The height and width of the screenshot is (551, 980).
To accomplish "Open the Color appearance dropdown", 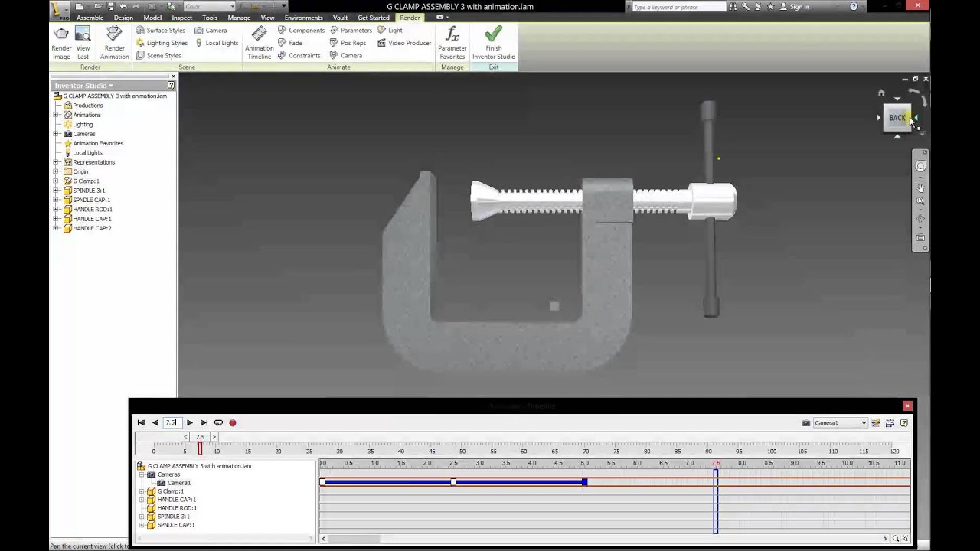I will 209,7.
